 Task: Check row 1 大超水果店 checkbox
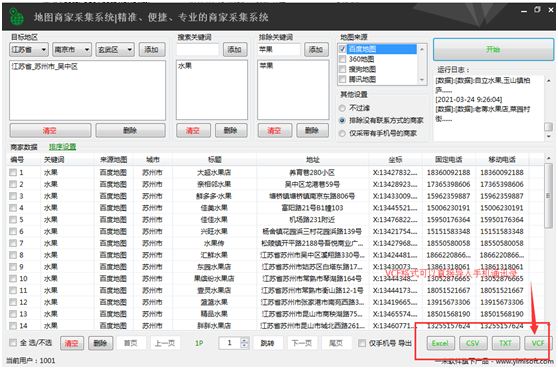(x=13, y=173)
